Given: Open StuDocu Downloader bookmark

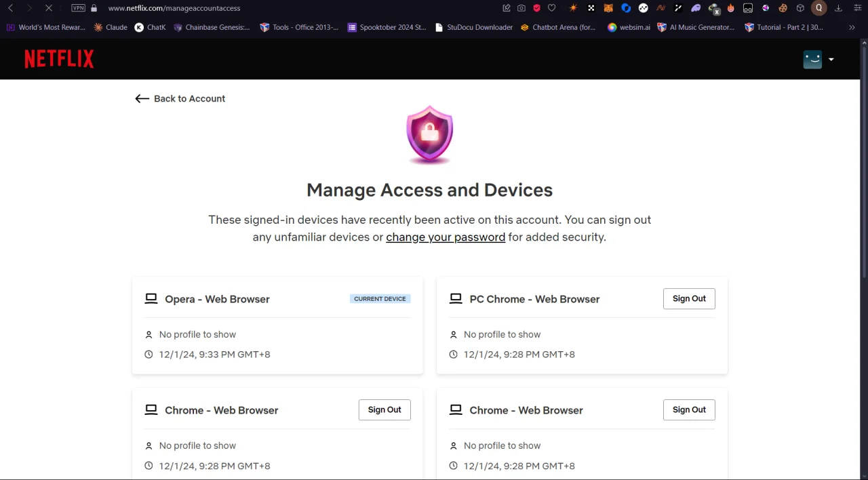Looking at the screenshot, I should coord(473,27).
